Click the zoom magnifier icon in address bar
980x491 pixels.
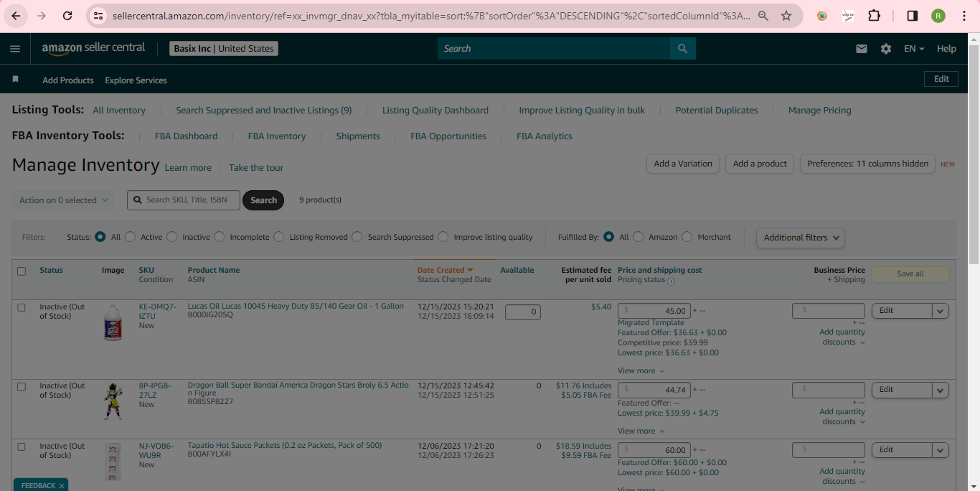point(763,15)
